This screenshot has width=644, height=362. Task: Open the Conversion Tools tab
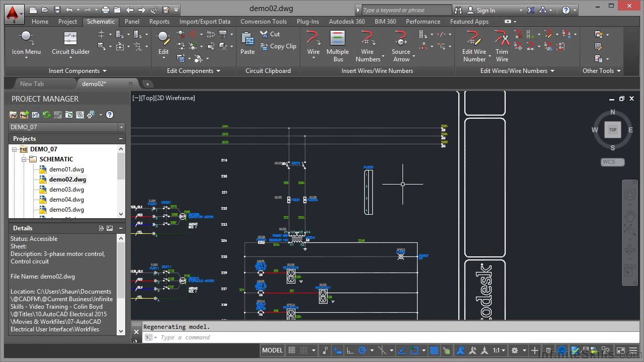[x=264, y=22]
